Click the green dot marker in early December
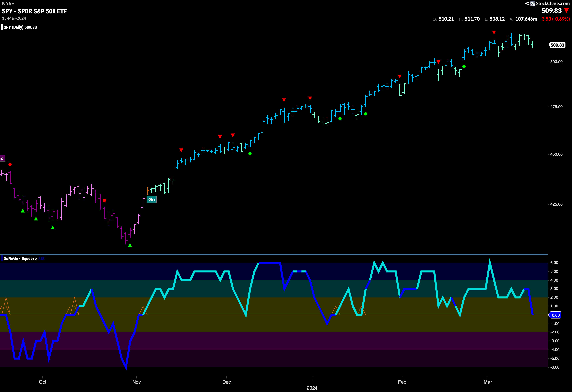Image resolution: width=572 pixels, height=392 pixels. pyautogui.click(x=250, y=154)
